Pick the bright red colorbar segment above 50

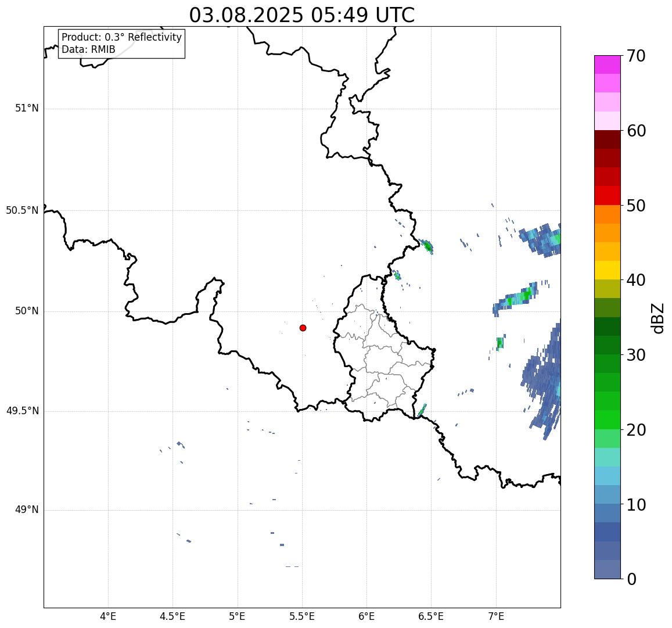[608, 195]
